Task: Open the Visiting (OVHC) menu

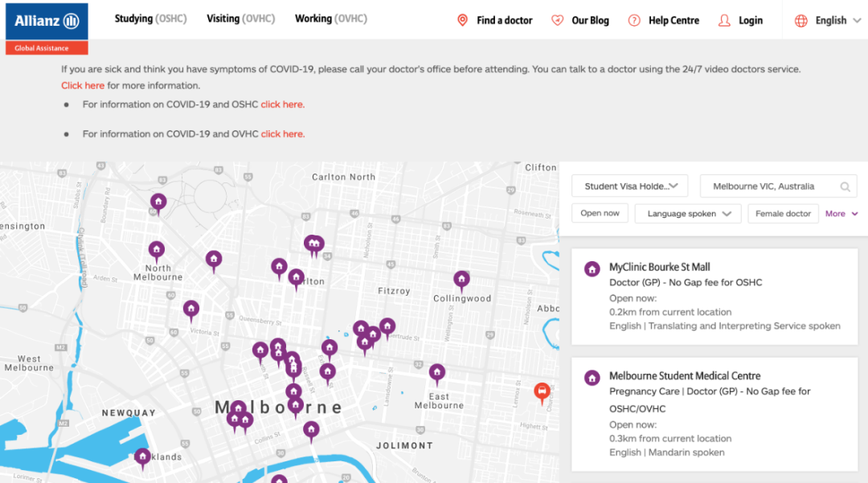Action: (x=241, y=18)
